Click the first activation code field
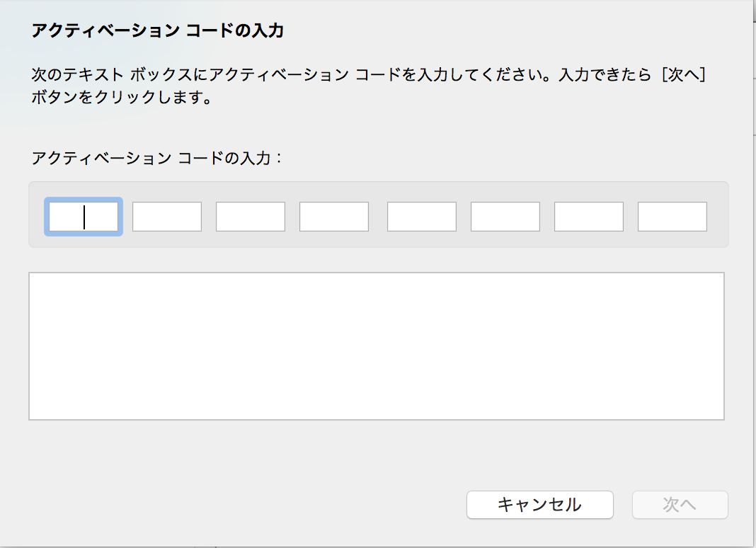Viewport: 756px width, 548px height. click(84, 217)
